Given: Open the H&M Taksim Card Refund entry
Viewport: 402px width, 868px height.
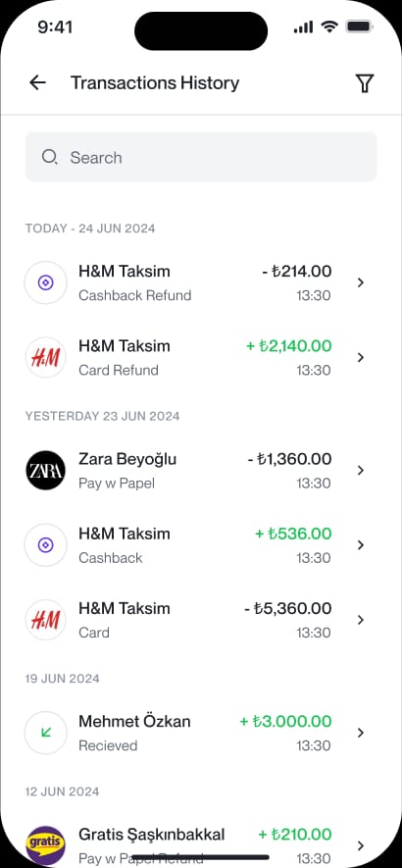Looking at the screenshot, I should click(x=201, y=358).
